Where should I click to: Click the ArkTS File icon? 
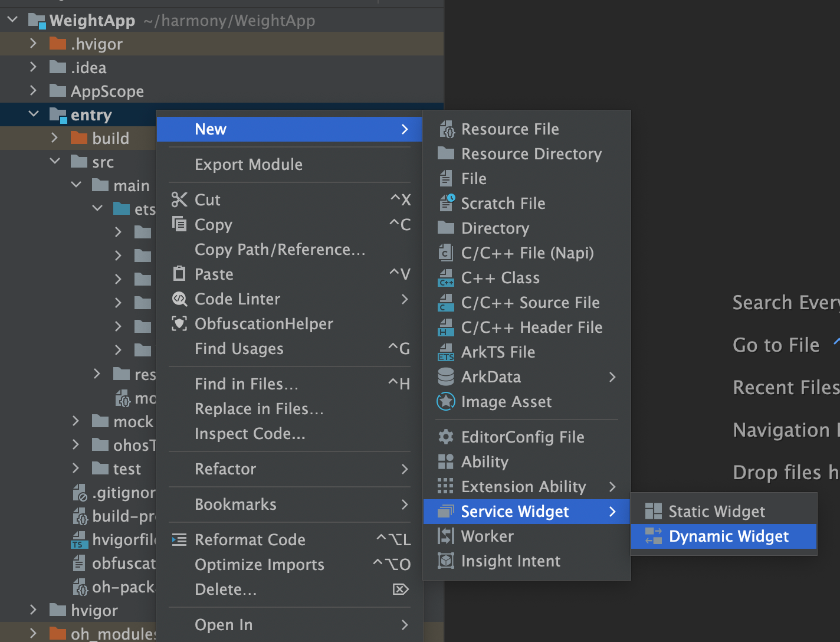pos(447,352)
